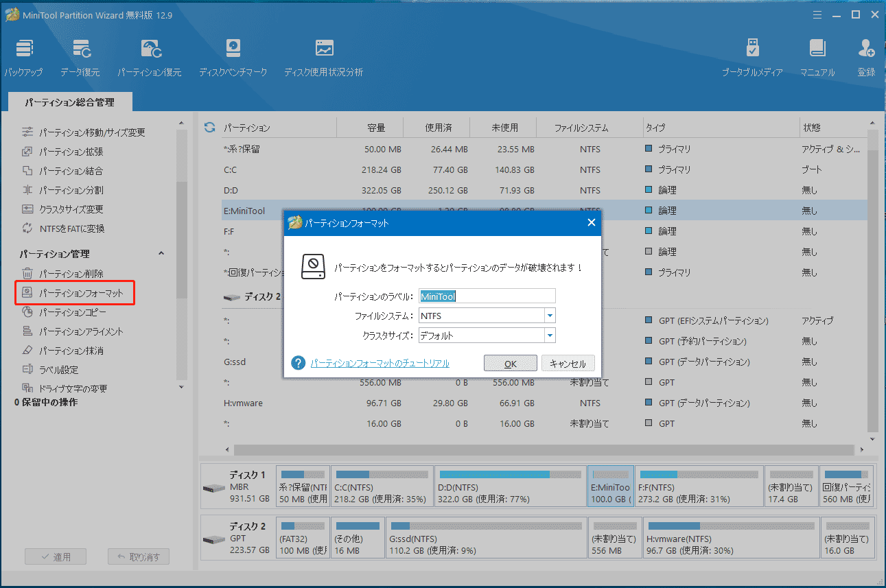Select the (FAT32) 100 MB block on ディスク 2
The width and height of the screenshot is (886, 588).
click(303, 538)
